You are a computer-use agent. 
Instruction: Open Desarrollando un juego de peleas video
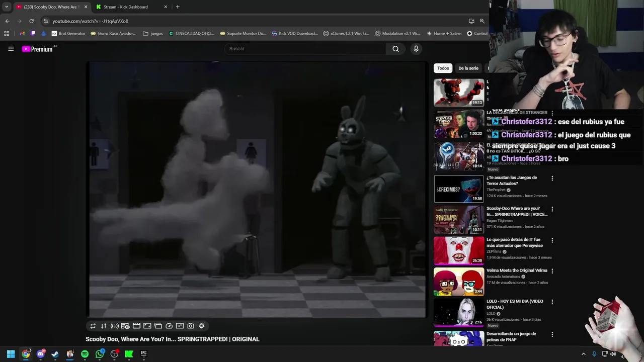click(x=511, y=337)
